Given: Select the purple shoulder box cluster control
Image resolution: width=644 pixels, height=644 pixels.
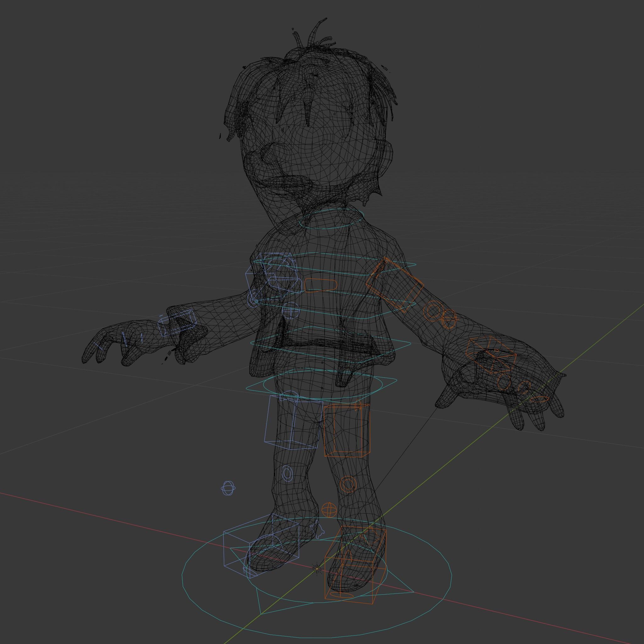Looking at the screenshot, I should 272,276.
